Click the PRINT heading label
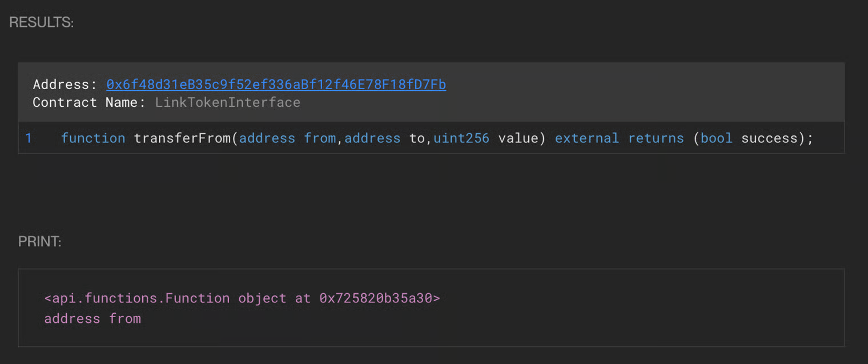Image resolution: width=868 pixels, height=364 pixels. point(39,241)
